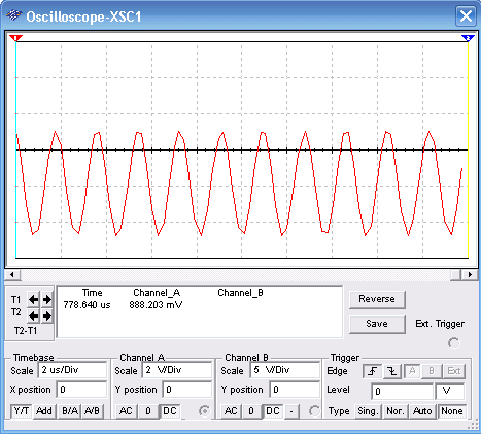
Task: Select the Ext. Trigger radio indicator
Action: coord(453,343)
